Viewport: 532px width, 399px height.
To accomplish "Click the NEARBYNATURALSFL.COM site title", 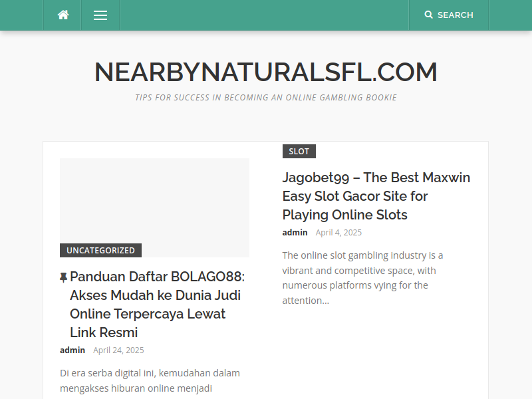I will pyautogui.click(x=266, y=72).
